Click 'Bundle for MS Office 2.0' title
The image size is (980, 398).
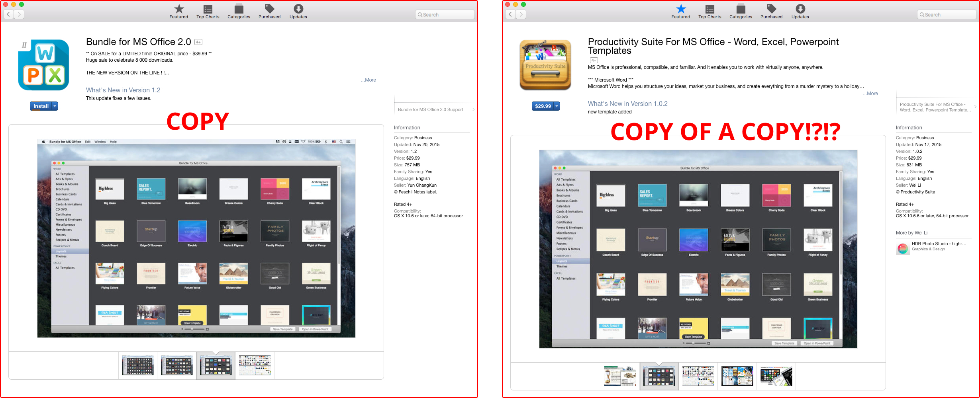(x=139, y=42)
